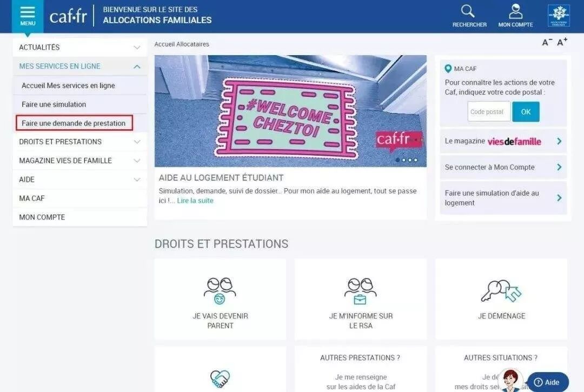Open the Rechercher magnifier icon
The width and height of the screenshot is (584, 392).
coord(468,11)
